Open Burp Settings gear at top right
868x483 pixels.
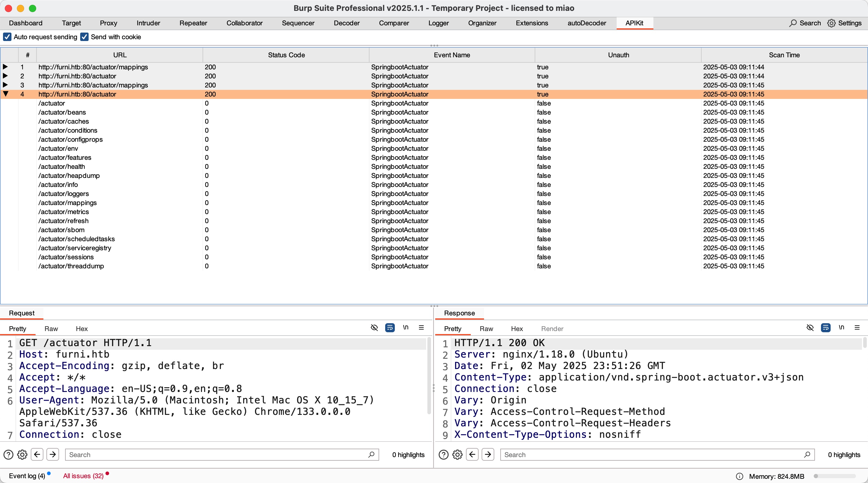point(831,23)
